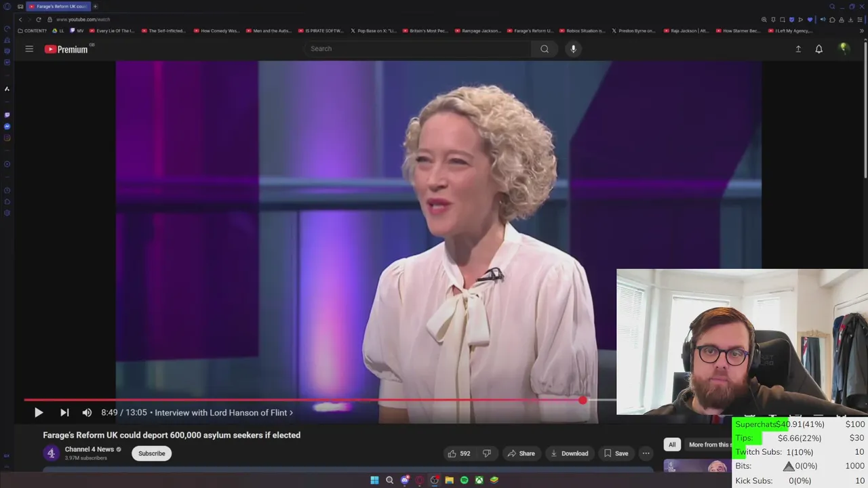The image size is (868, 488).
Task: Open the account avatar menu
Action: [844, 48]
